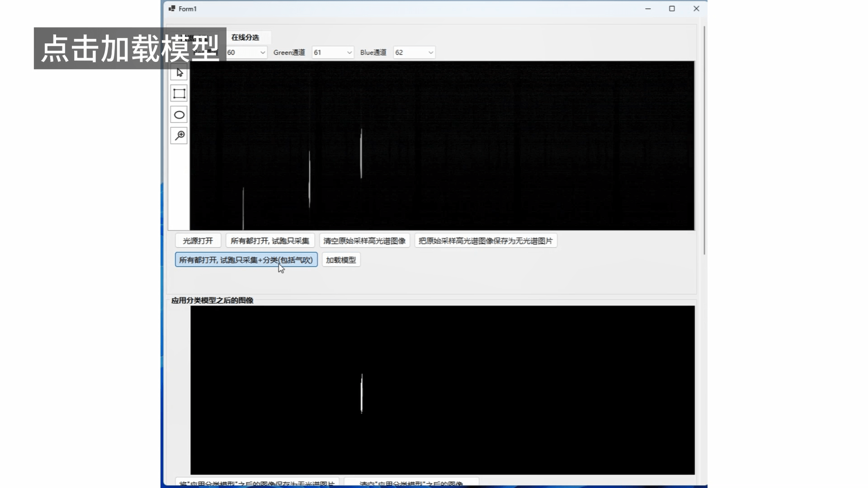This screenshot has width=868, height=488.
Task: Select the arrow pointer tool
Action: click(x=179, y=73)
